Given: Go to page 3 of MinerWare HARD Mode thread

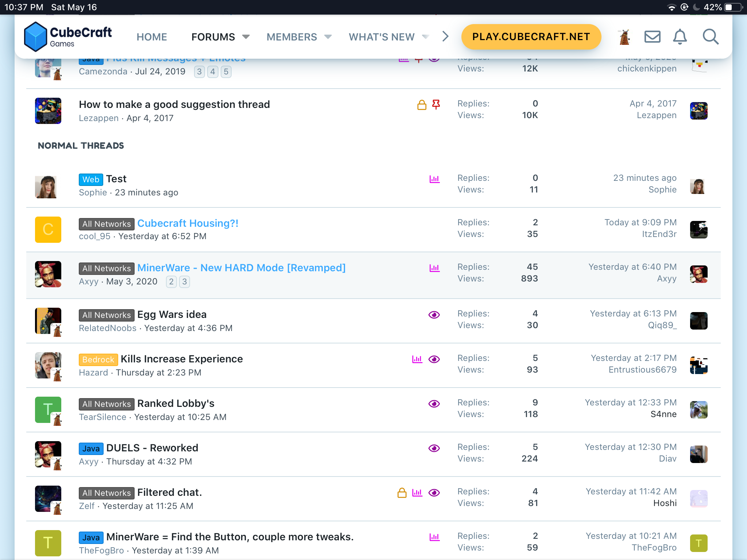Looking at the screenshot, I should click(x=185, y=281).
